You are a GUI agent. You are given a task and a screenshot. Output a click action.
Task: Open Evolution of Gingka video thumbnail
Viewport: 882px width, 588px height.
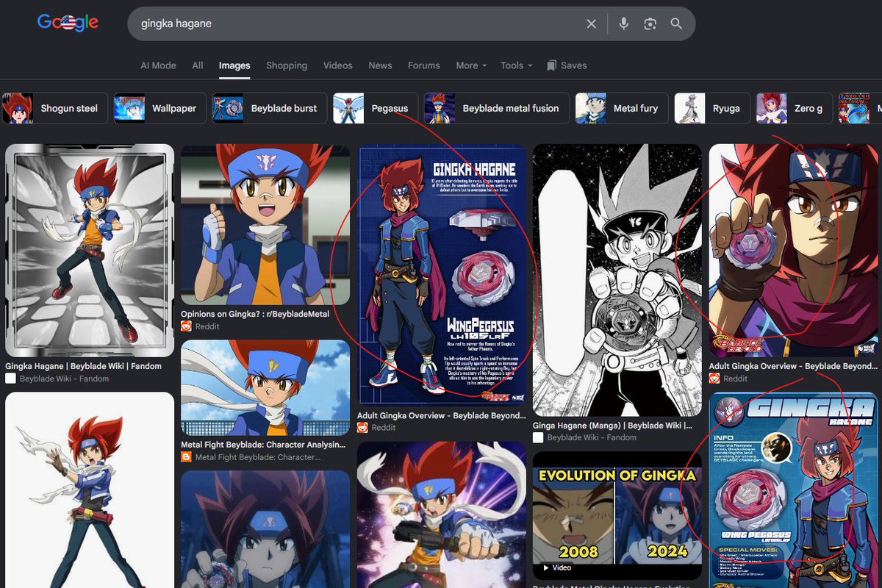[617, 517]
